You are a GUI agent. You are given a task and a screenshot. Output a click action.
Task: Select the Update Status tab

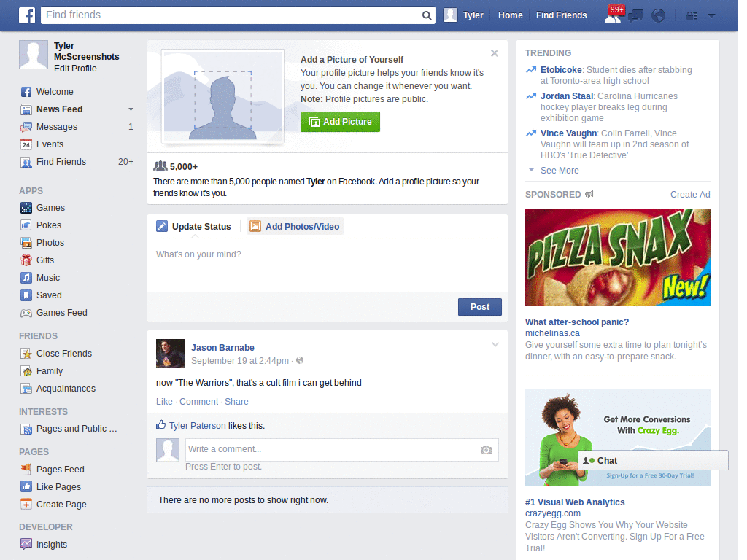194,227
